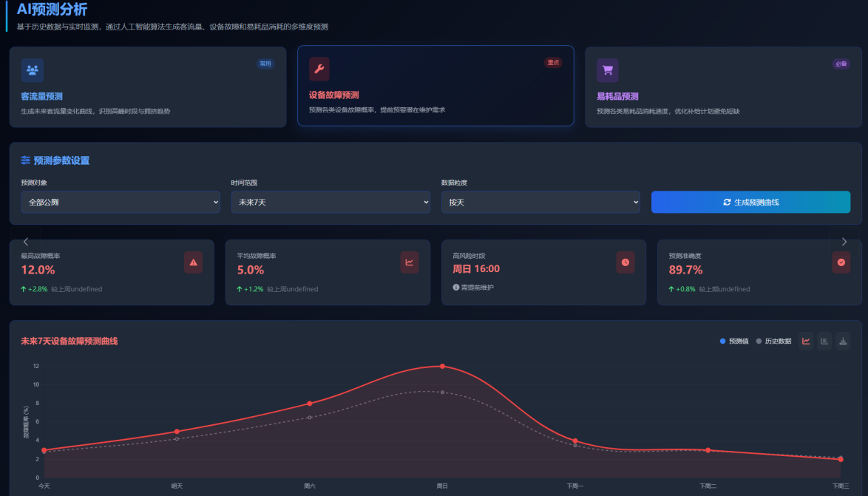
Task: Click the AI预测分析 page heading
Action: coord(52,10)
